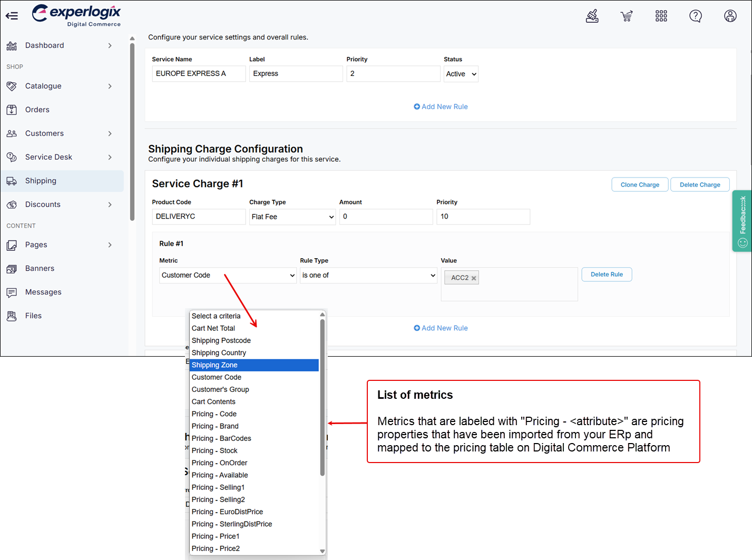Viewport: 752px width, 560px height.
Task: Open the shopping cart icon
Action: coord(627,16)
